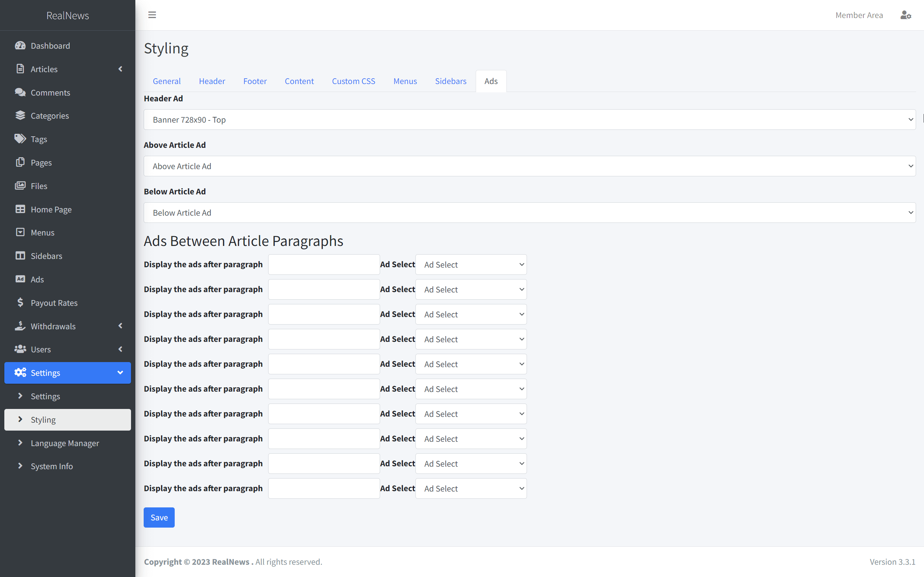Collapse the Settings sidebar section

[x=120, y=373]
